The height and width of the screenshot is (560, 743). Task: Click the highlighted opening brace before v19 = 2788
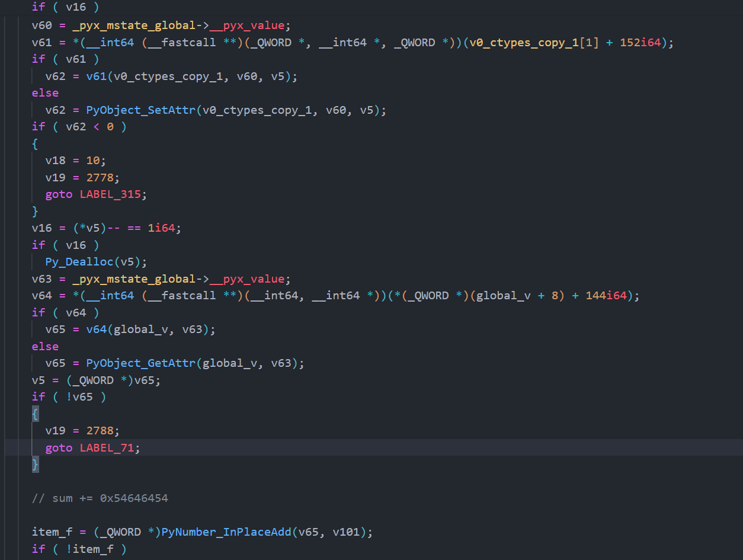pyautogui.click(x=35, y=414)
